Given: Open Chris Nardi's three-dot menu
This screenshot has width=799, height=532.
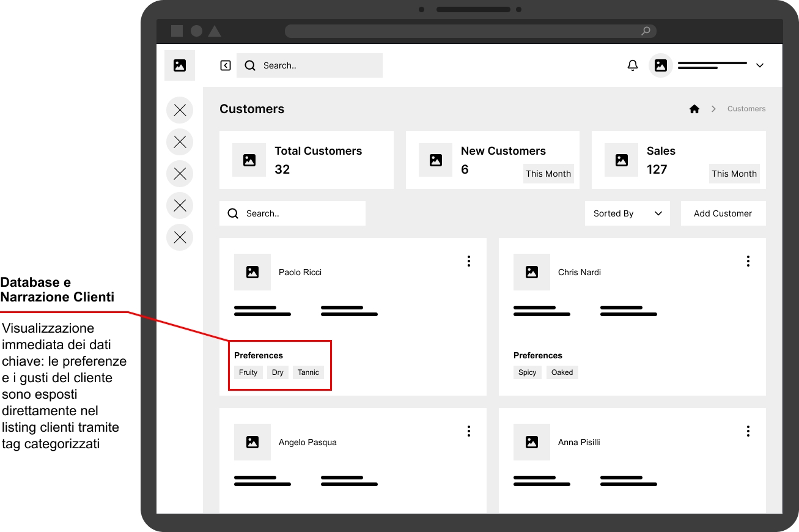Looking at the screenshot, I should (x=748, y=261).
